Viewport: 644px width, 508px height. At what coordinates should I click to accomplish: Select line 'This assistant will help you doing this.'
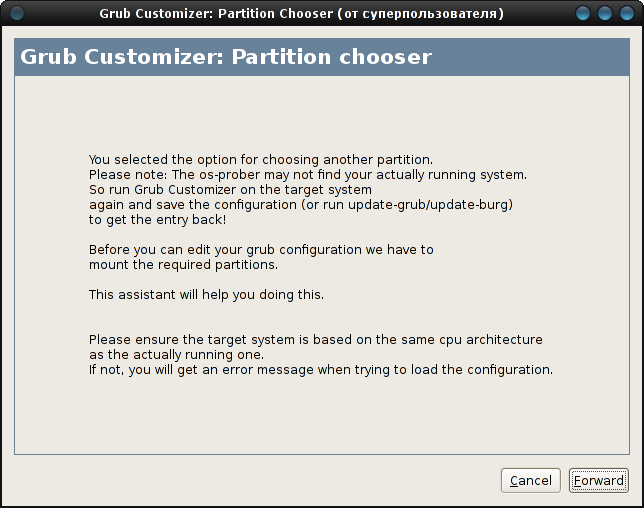coord(206,294)
